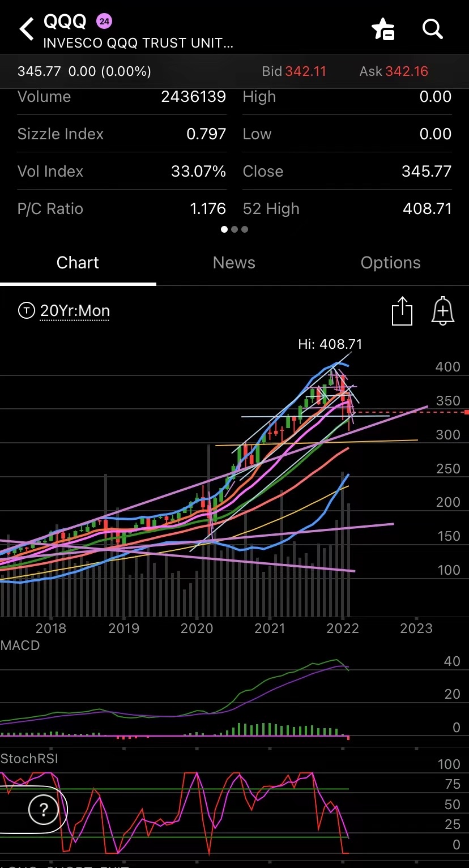Screen dimensions: 469x868
Task: Tap the P/C Ratio label
Action: pyautogui.click(x=50, y=209)
